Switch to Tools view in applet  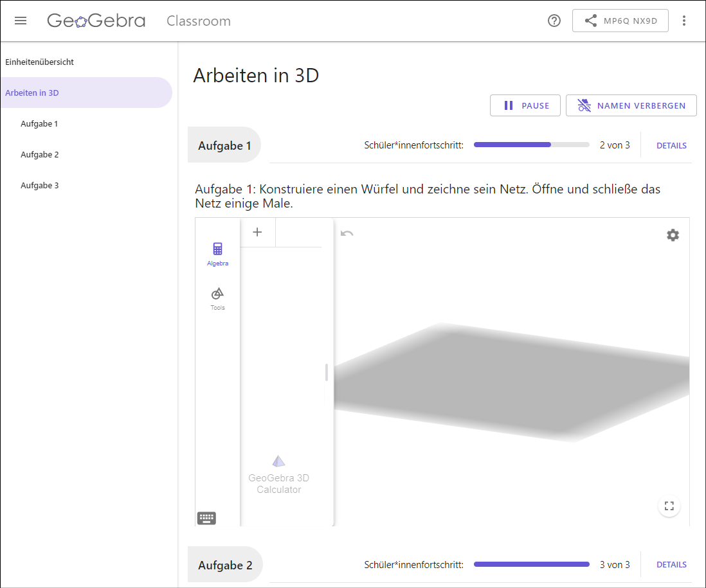(x=217, y=299)
